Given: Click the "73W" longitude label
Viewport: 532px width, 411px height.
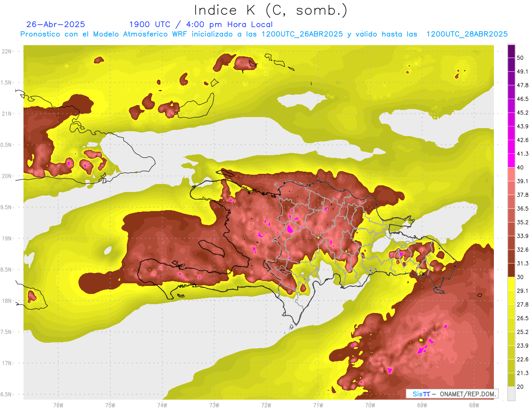Looking at the screenshot, I should tap(214, 405).
